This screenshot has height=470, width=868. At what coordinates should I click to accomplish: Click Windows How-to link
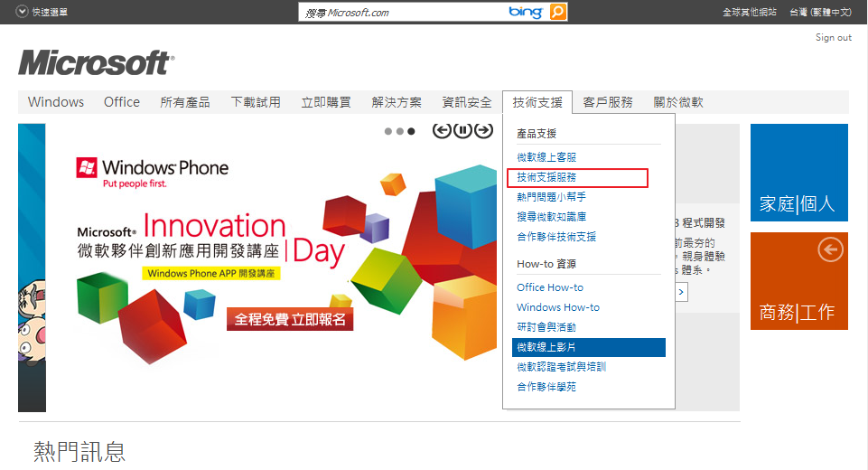[558, 307]
